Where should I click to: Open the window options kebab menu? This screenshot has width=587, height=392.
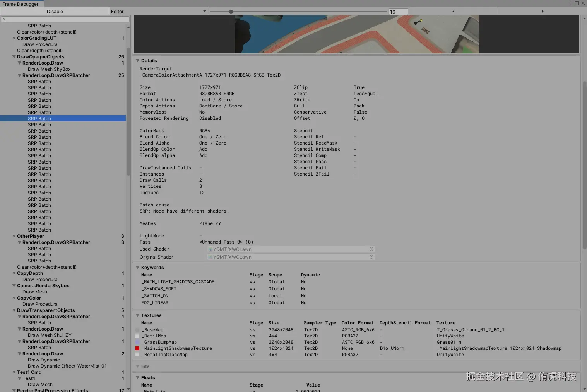point(570,3)
